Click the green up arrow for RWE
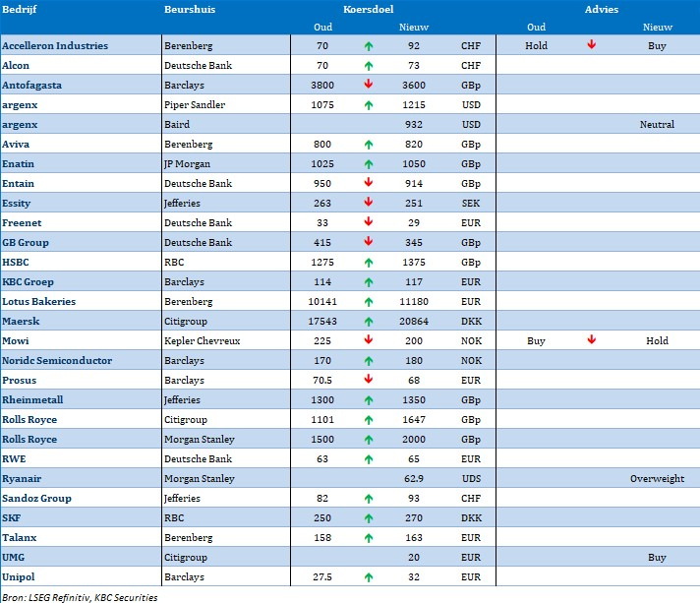The width and height of the screenshot is (700, 603). pos(369,458)
